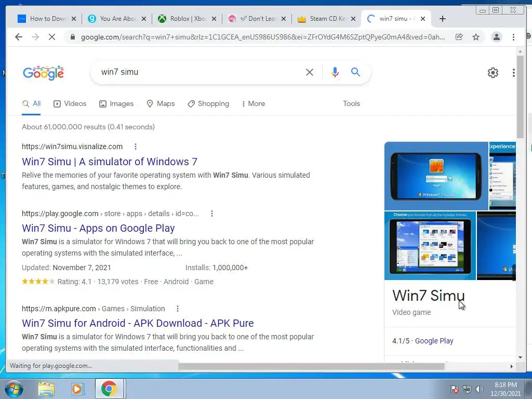Image resolution: width=532 pixels, height=399 pixels.
Task: Open the network tray icon
Action: 467,389
